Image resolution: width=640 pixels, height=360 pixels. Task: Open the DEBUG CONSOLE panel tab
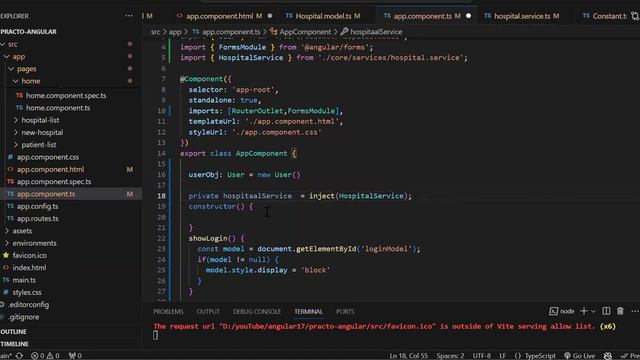pyautogui.click(x=257, y=311)
